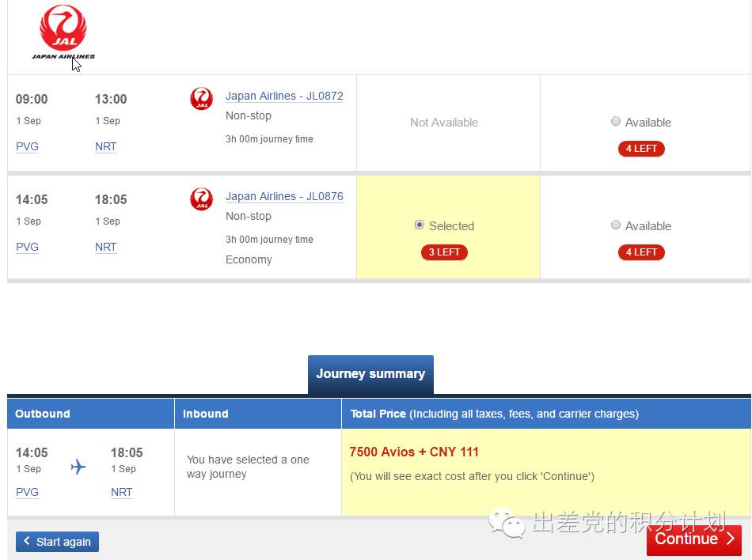
Task: Click the 18:05 time in the Outbound summary
Action: (127, 452)
